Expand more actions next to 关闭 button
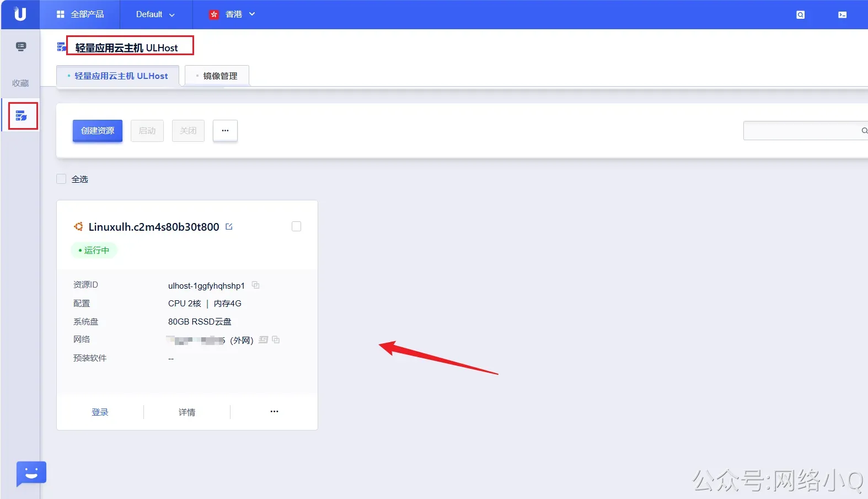 pos(225,131)
